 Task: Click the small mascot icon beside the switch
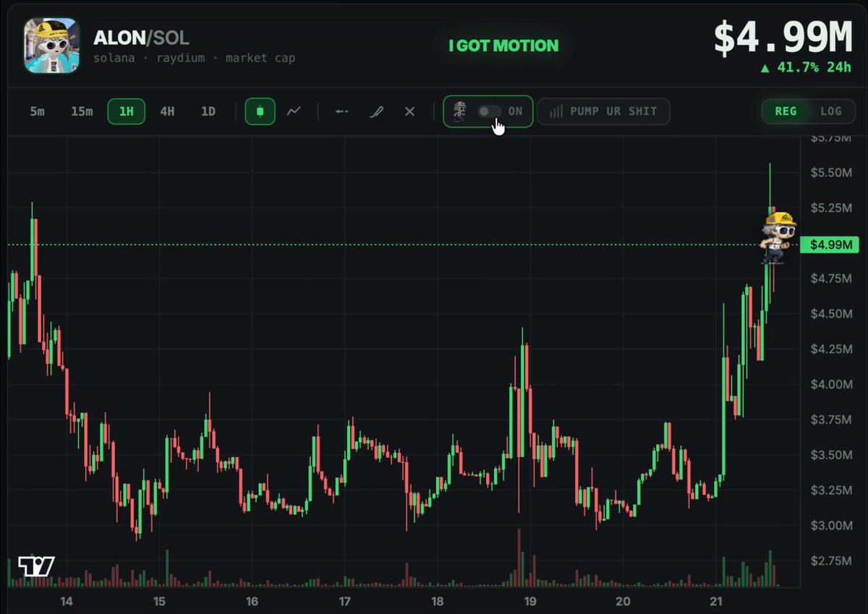pos(459,111)
